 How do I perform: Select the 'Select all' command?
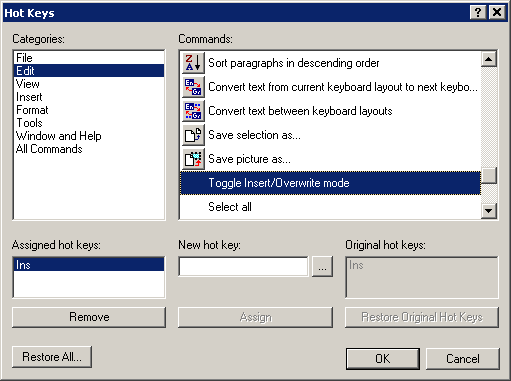click(x=330, y=207)
